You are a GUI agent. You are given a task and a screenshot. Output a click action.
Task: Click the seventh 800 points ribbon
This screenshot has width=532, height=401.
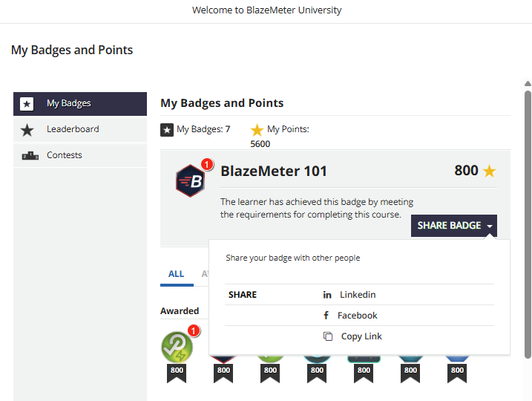tap(457, 374)
